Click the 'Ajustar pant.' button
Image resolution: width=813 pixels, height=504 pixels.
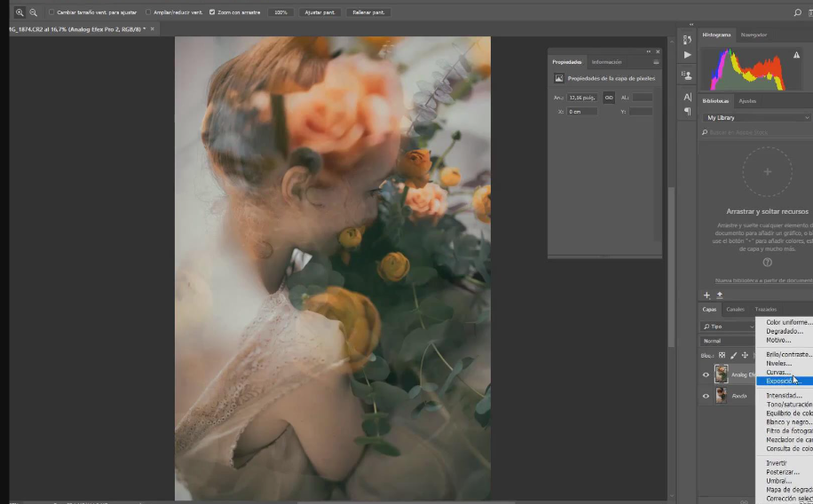click(321, 12)
